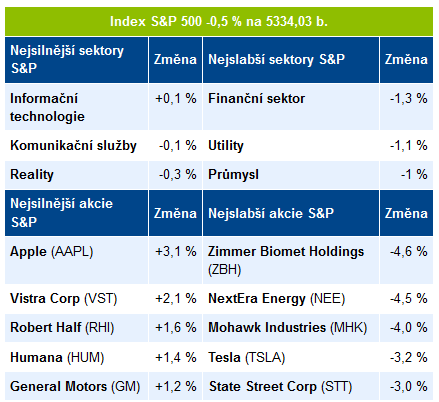The width and height of the screenshot is (439, 402).
Task: Click the Finanční sektor cell
Action: (291, 107)
